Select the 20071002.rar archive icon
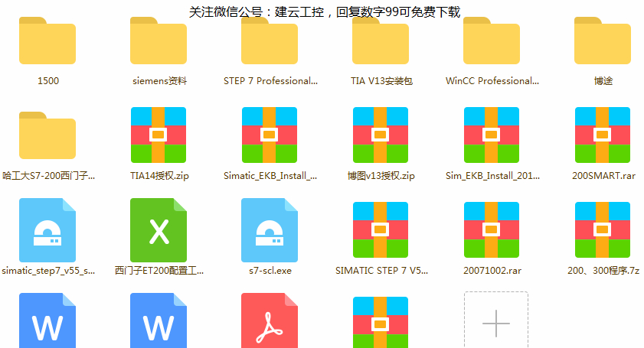The width and height of the screenshot is (644, 348). 492,229
